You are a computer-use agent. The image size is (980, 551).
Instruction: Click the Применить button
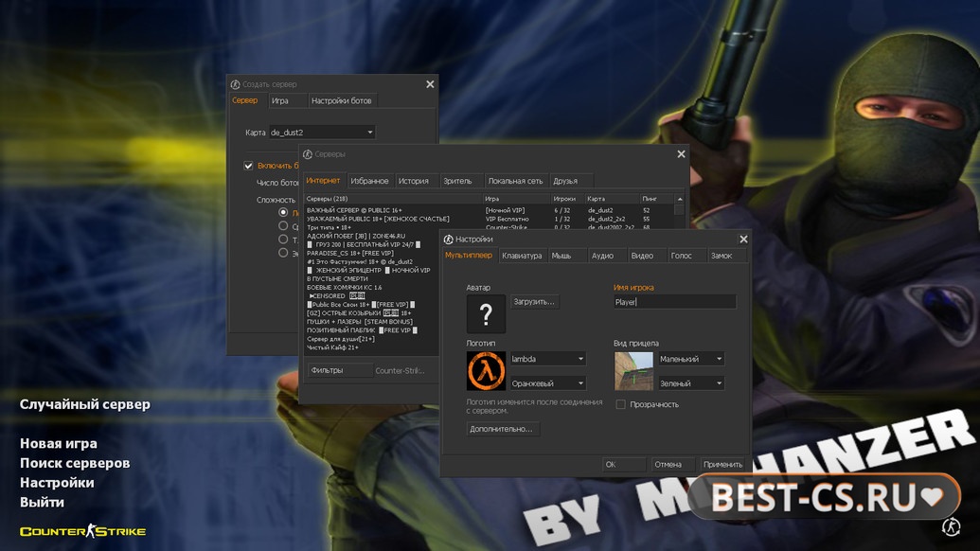tap(722, 464)
